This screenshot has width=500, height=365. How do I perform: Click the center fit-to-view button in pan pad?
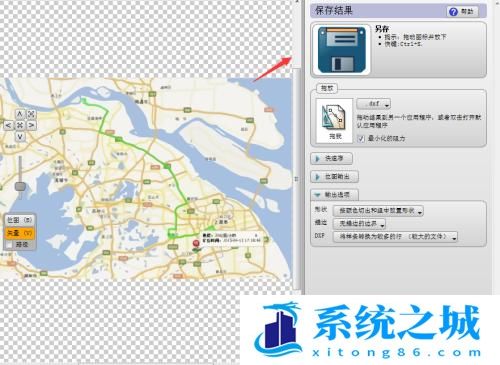coord(20,126)
